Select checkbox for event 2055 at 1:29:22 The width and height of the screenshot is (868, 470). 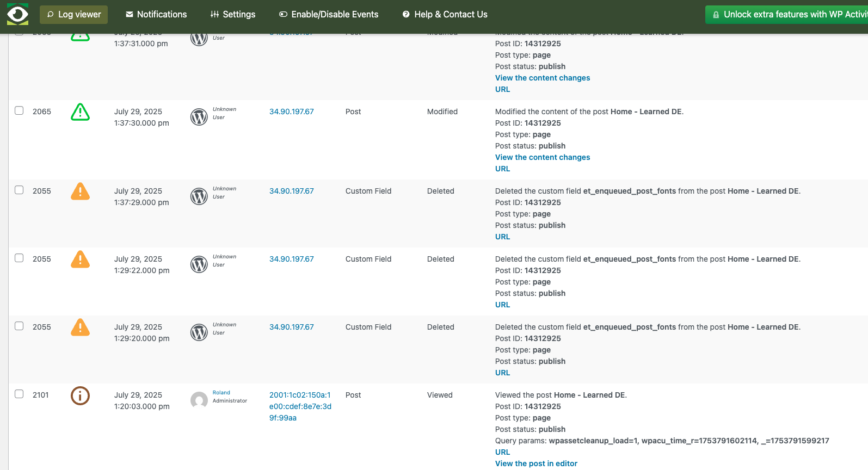pos(19,258)
